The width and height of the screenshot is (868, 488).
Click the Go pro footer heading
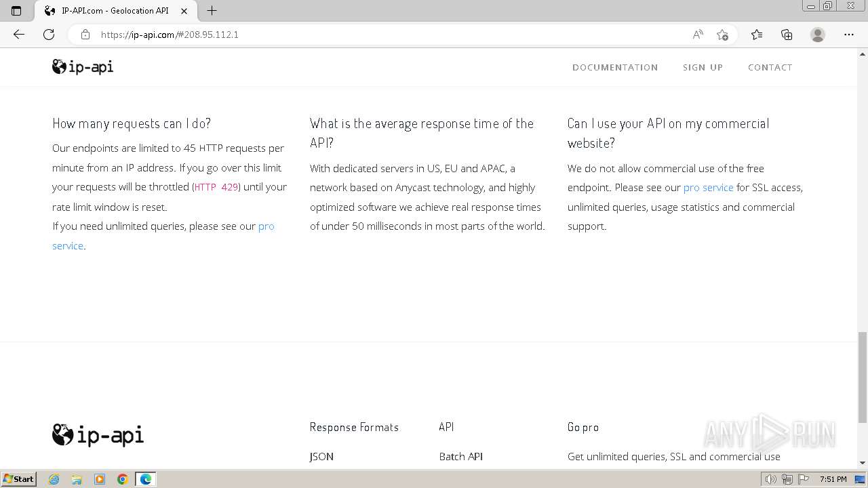[x=583, y=427]
